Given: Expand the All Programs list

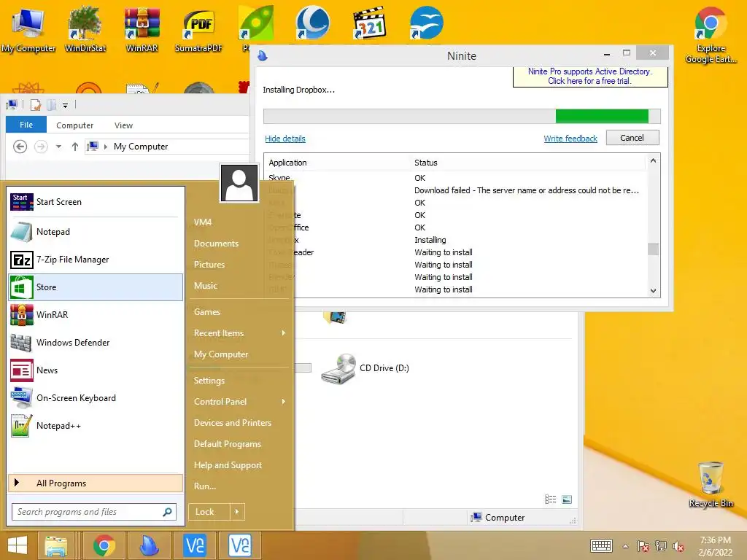Looking at the screenshot, I should tap(96, 483).
